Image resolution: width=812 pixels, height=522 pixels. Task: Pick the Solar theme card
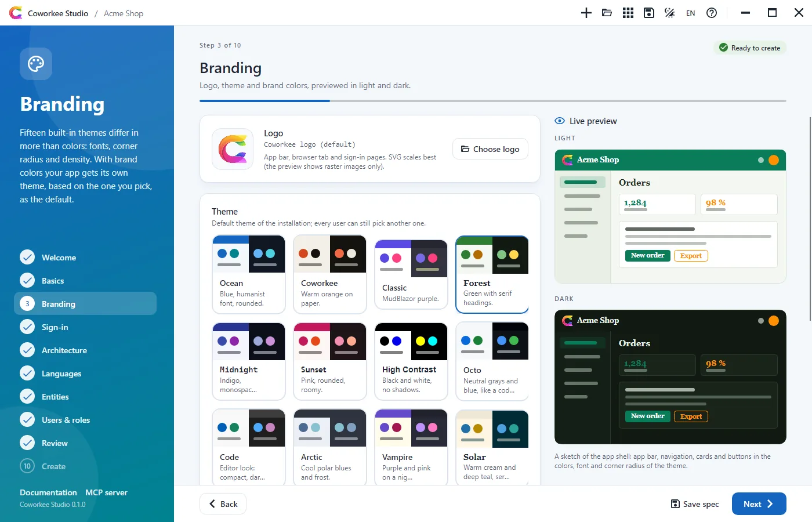(492, 448)
